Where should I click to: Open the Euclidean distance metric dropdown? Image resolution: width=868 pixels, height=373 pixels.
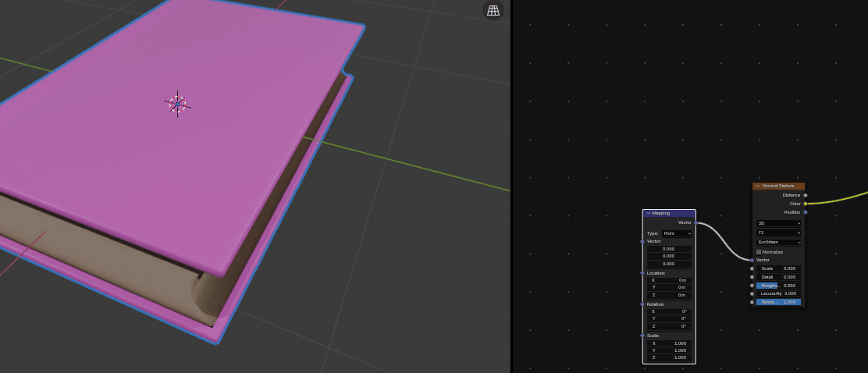pyautogui.click(x=778, y=242)
